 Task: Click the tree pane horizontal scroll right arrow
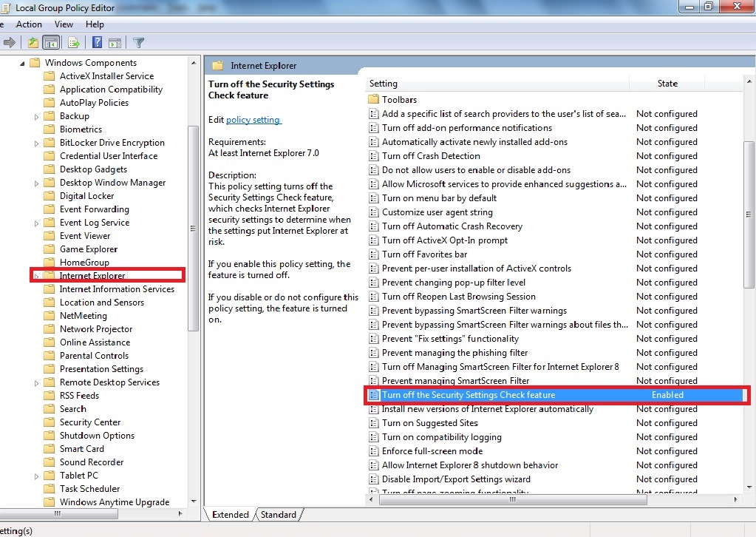pos(180,514)
